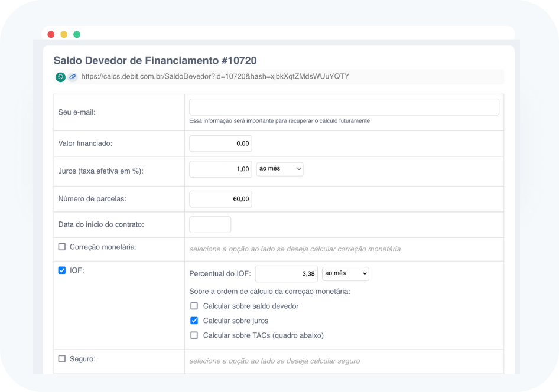Tick Calcular sobre TACs checkbox
Image resolution: width=559 pixels, height=392 pixels.
tap(194, 335)
